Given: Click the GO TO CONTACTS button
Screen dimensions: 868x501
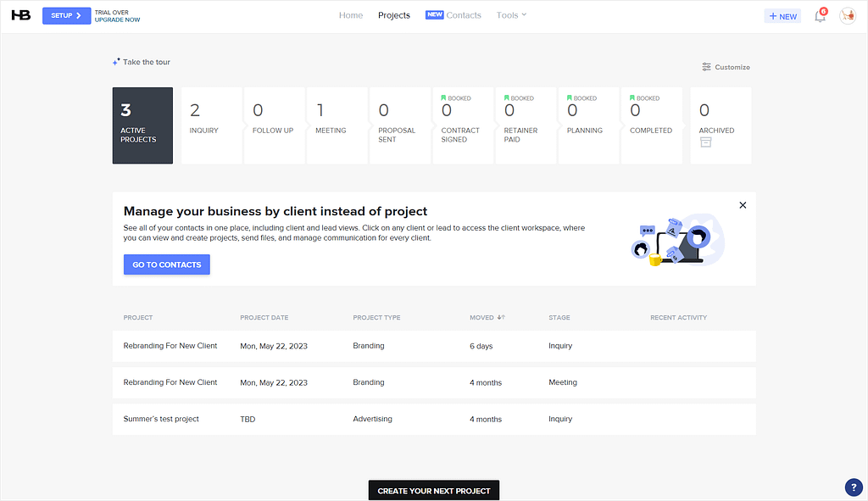Looking at the screenshot, I should [x=166, y=264].
